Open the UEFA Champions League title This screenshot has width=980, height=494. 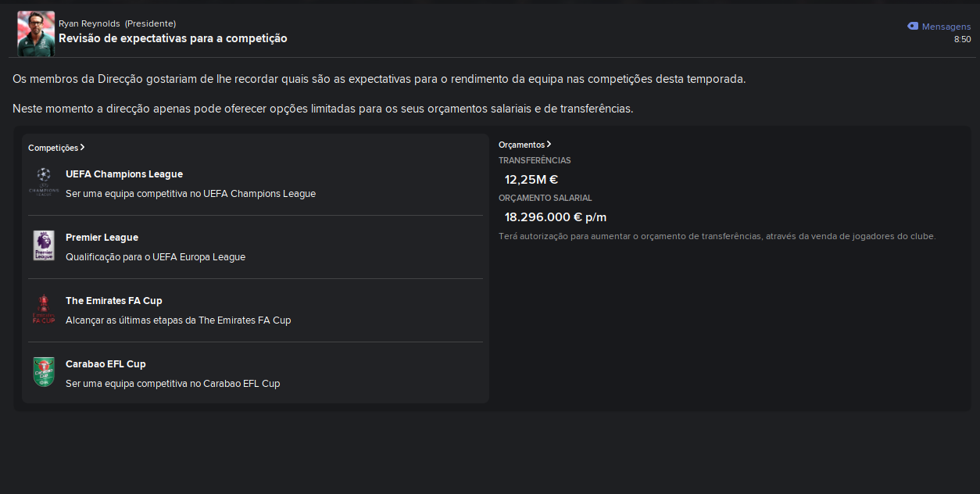coord(124,174)
